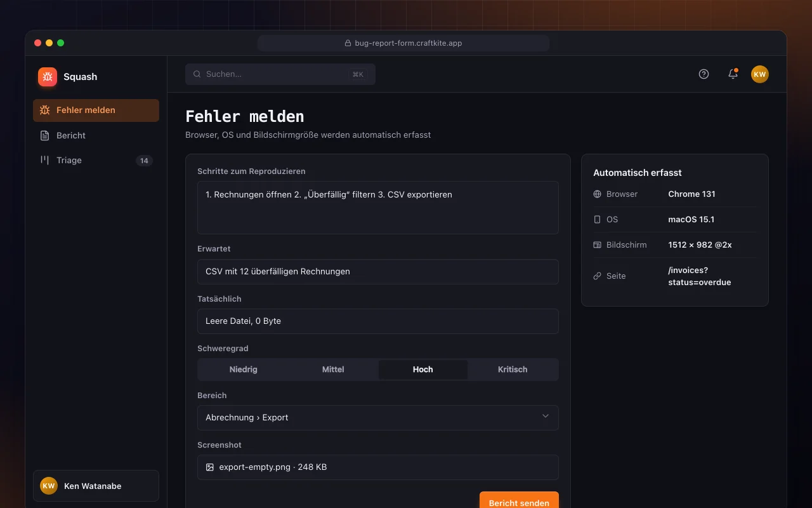This screenshot has width=812, height=508.
Task: Set severity to Mittel
Action: (333, 370)
